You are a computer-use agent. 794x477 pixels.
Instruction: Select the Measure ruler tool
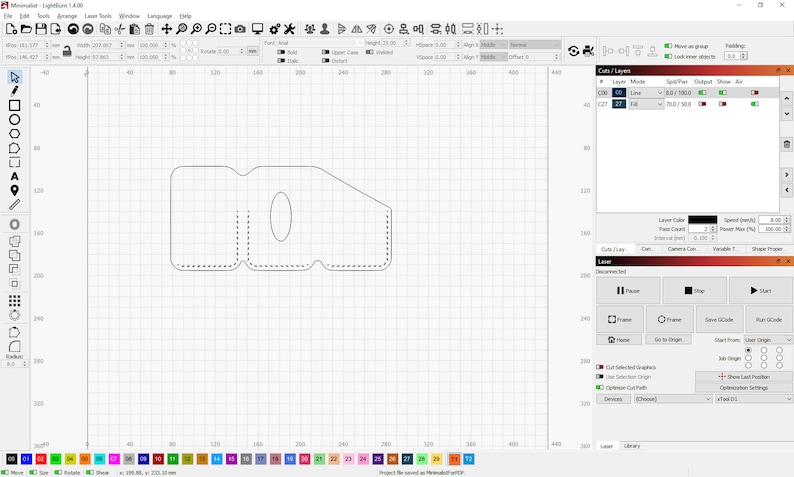tap(14, 205)
